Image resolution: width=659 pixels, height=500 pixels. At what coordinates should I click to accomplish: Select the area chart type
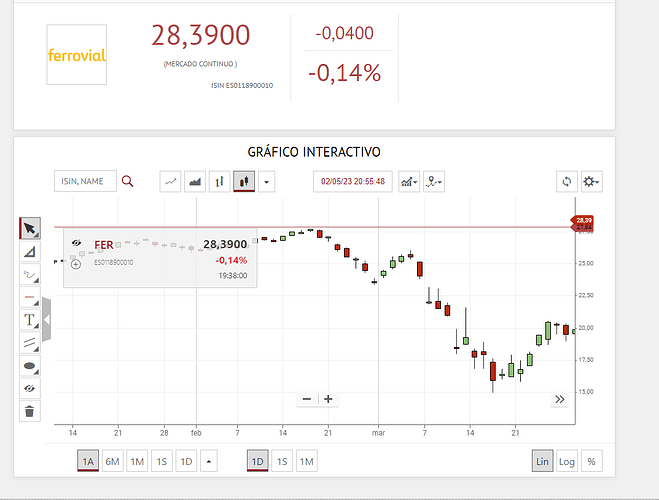tap(195, 182)
